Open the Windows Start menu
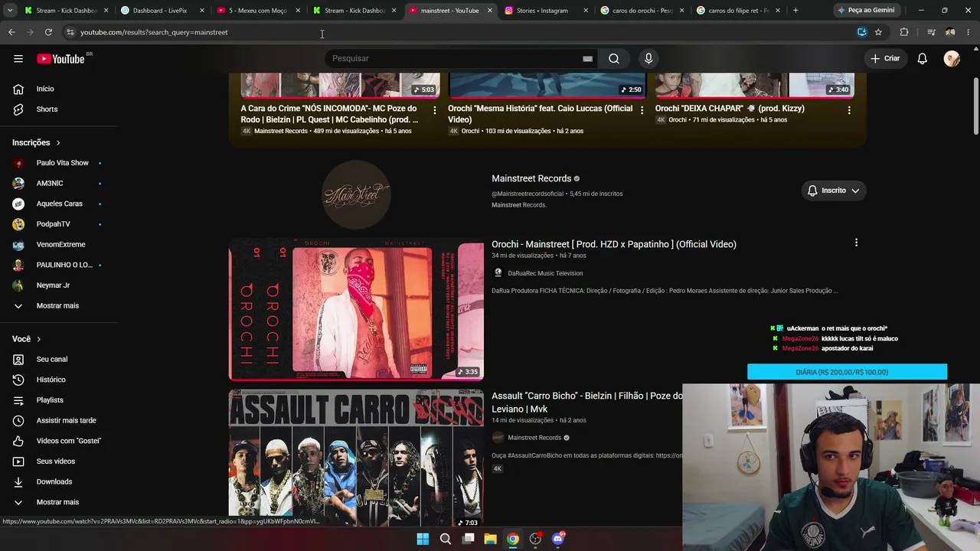Viewport: 980px width, 551px height. coord(423,539)
